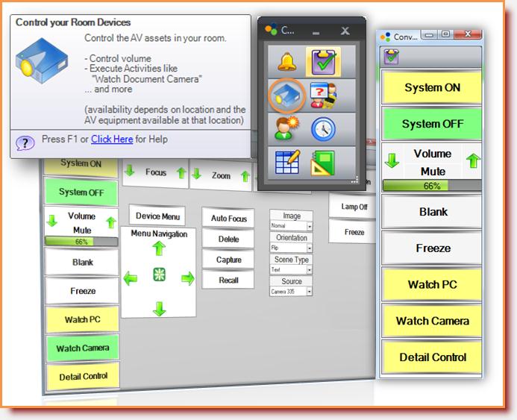517x420 pixels.
Task: Click Menu Navigation down arrow
Action: click(x=159, y=309)
